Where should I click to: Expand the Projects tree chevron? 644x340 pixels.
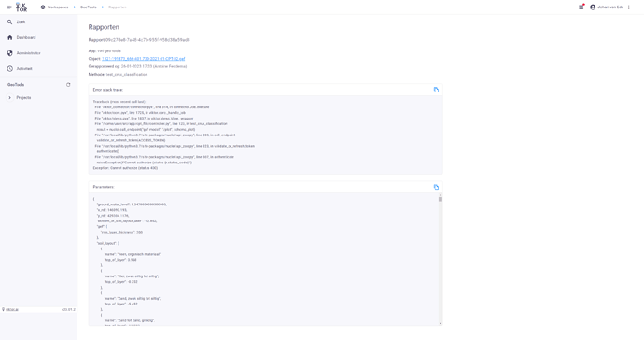[10, 98]
